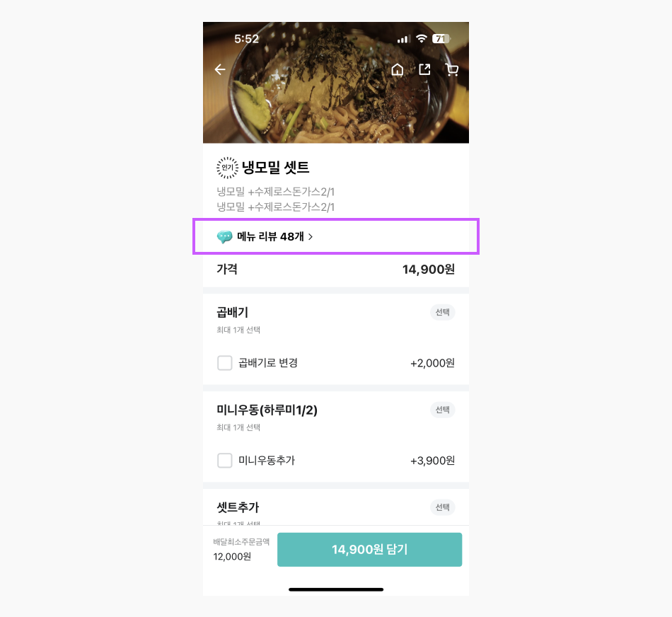Tap the 미니우동 section 선택 badge
This screenshot has width=672, height=617.
click(442, 410)
